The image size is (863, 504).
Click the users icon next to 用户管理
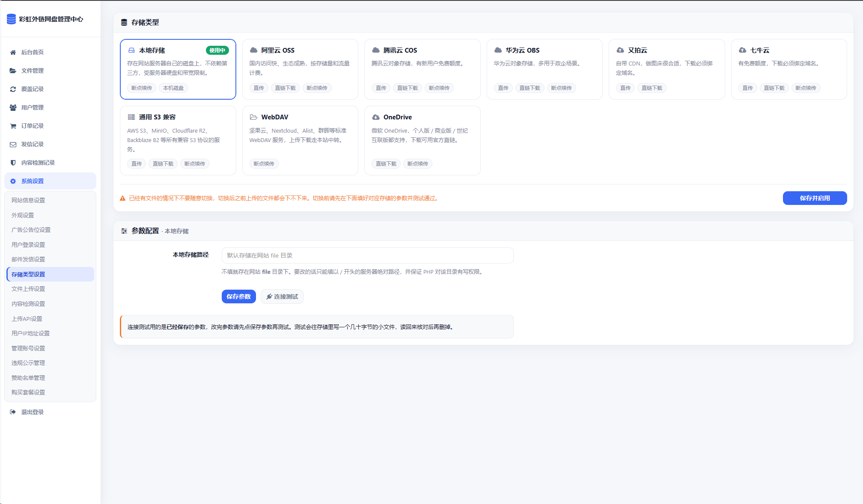click(13, 107)
